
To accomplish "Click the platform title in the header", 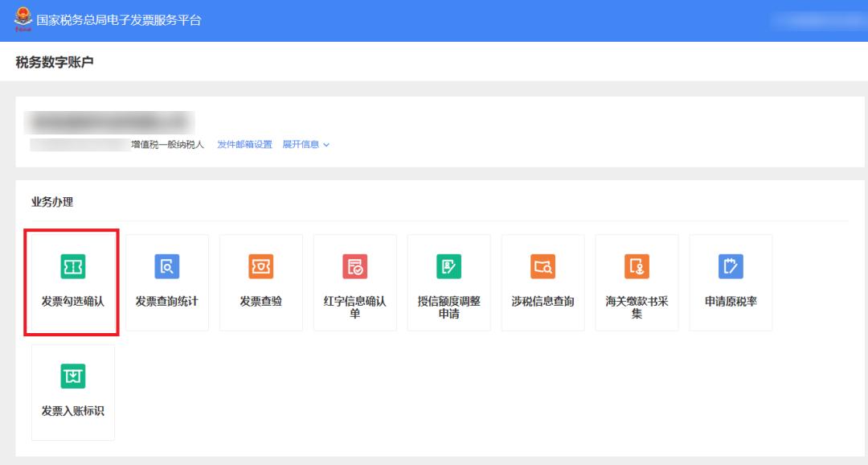I will pos(119,19).
